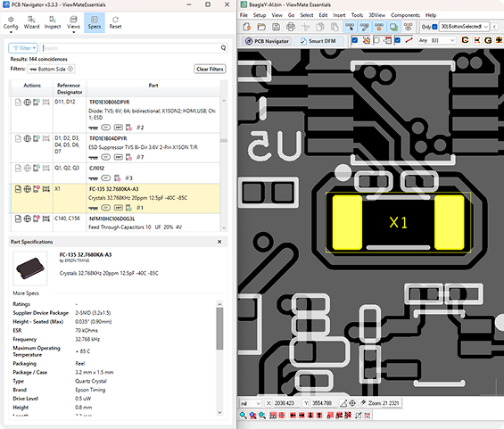Open the 3DView menu
Viewport: 504px width, 429px height.
[376, 15]
